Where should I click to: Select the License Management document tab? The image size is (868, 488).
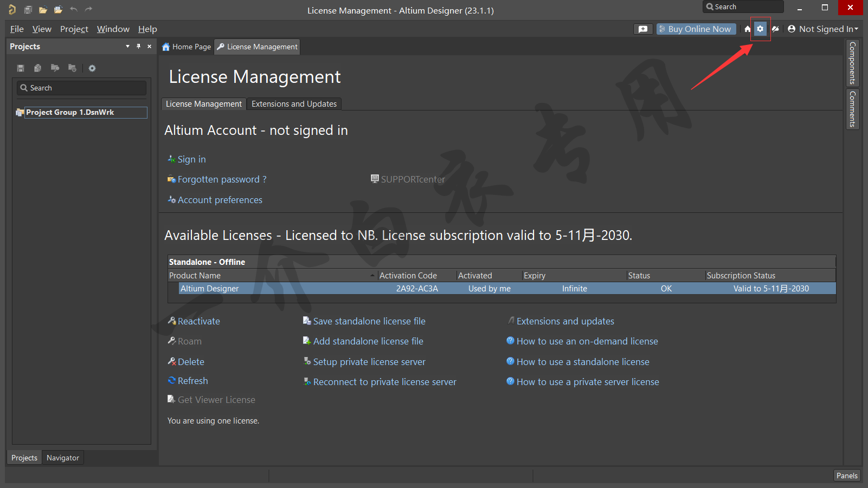257,47
